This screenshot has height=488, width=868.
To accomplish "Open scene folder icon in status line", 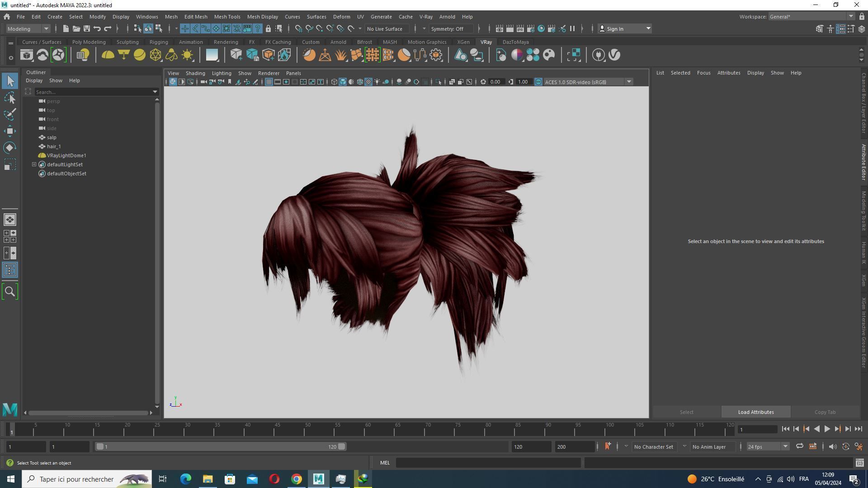I will coord(76,28).
